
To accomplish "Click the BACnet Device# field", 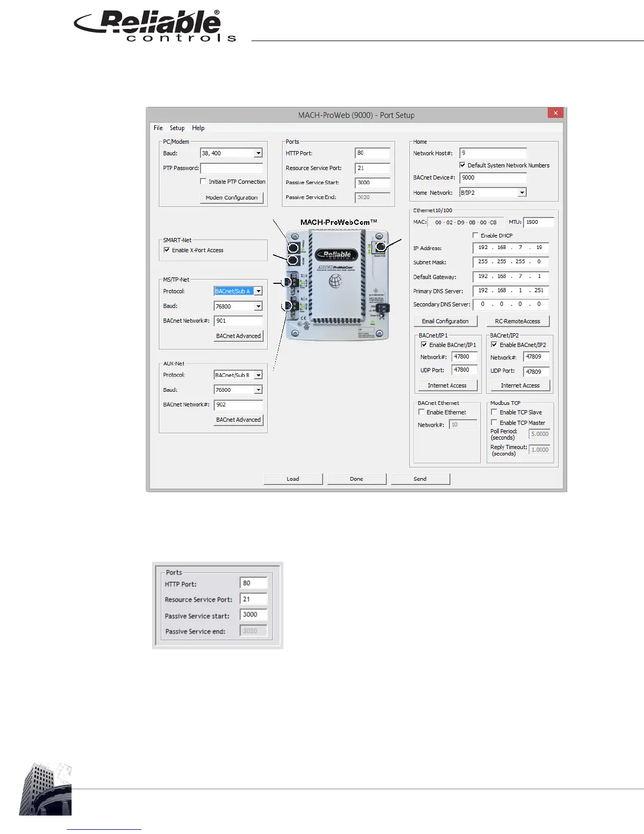I will [493, 178].
